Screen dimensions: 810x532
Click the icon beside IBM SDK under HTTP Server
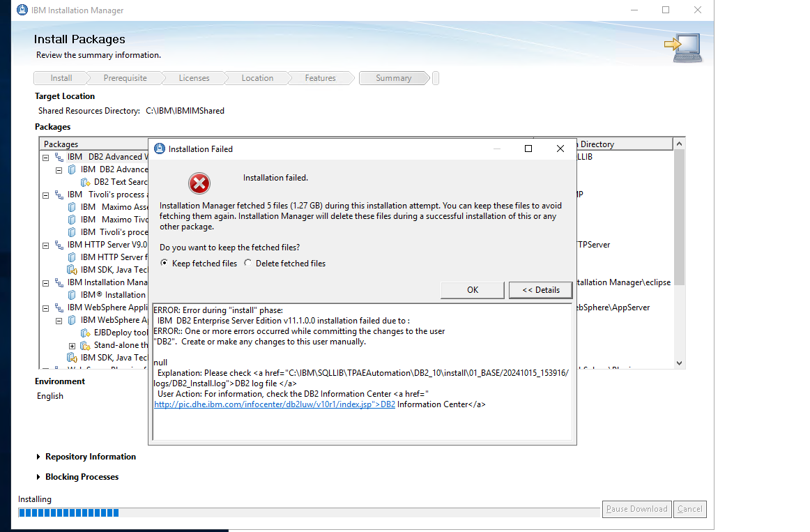[x=72, y=270]
